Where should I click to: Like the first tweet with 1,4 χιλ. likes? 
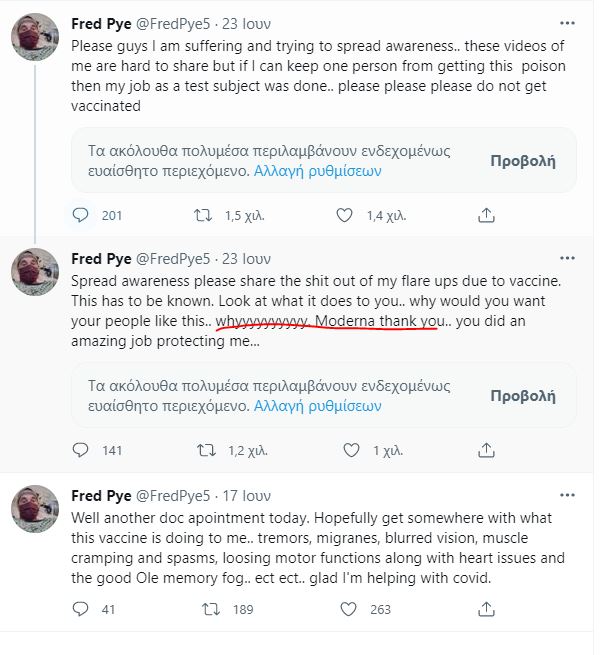[x=345, y=214]
